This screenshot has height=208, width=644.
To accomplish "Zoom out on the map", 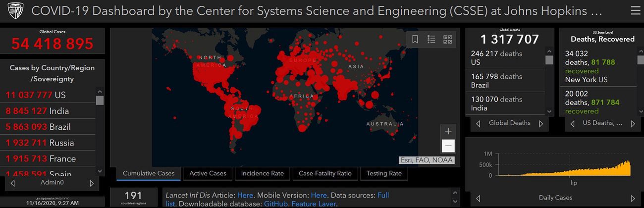I will 448,146.
